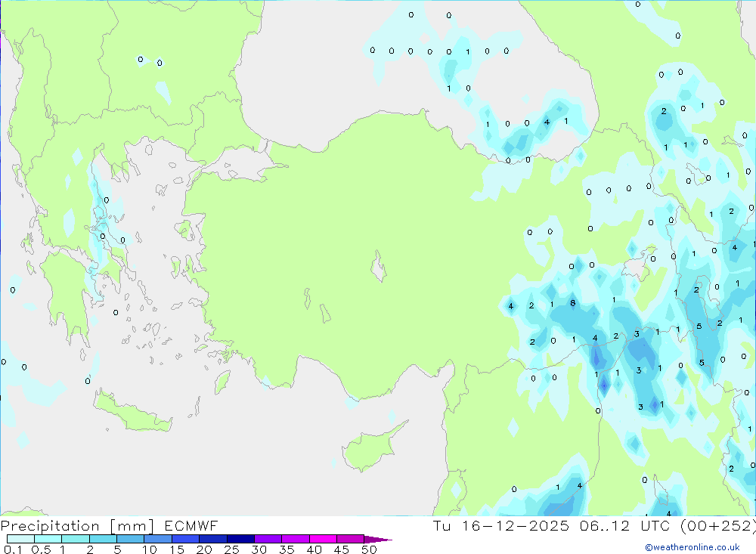This screenshot has width=756, height=554.
Task: Click the 30–35 mm legend swatch
Action: click(x=268, y=539)
